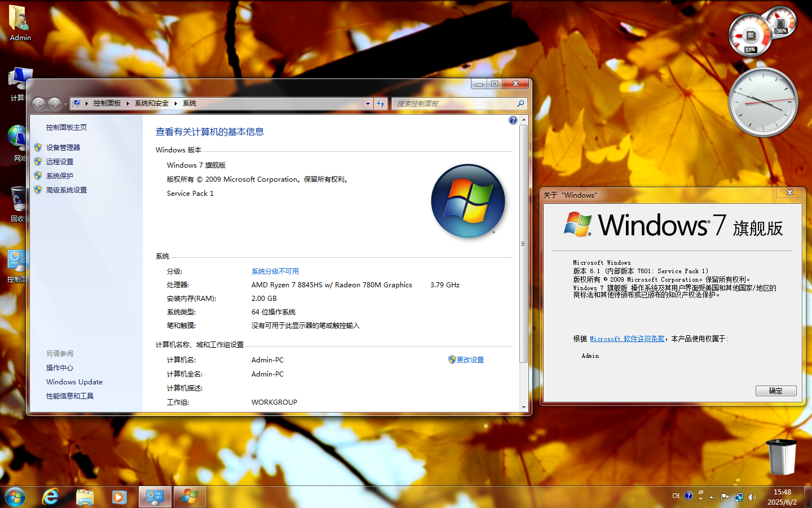The image size is (812, 508).
Task: Click the 确定 button in the About dialog
Action: [776, 391]
